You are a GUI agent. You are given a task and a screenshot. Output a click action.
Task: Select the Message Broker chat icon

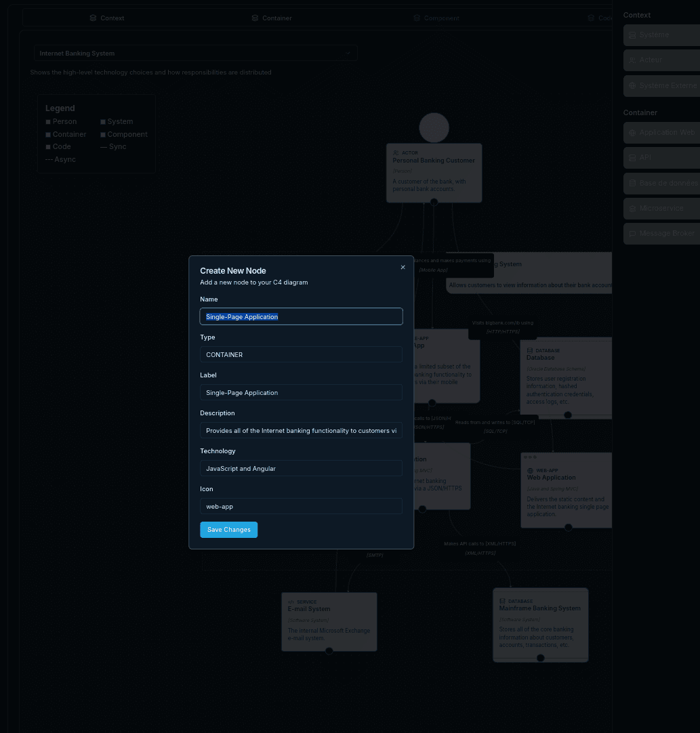coord(632,233)
